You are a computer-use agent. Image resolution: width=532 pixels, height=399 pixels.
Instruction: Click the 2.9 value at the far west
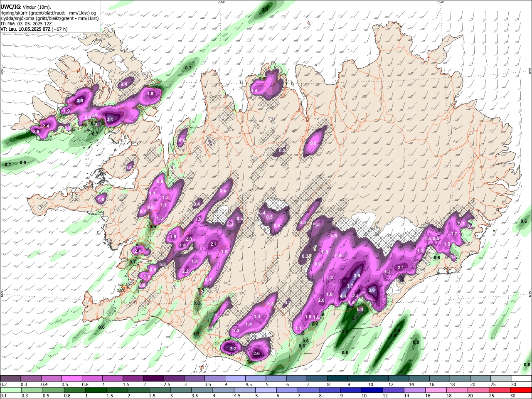36,131
